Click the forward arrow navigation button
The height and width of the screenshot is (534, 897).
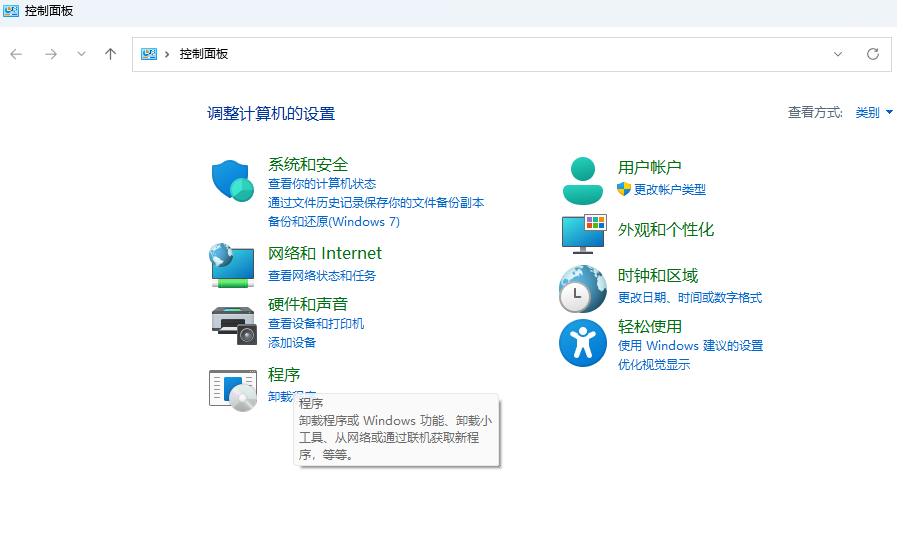click(x=51, y=54)
